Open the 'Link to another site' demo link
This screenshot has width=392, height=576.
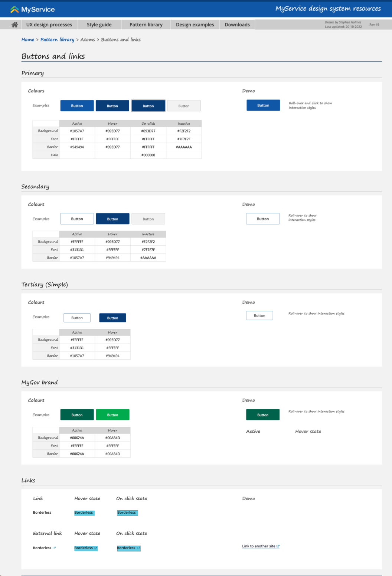pyautogui.click(x=261, y=546)
